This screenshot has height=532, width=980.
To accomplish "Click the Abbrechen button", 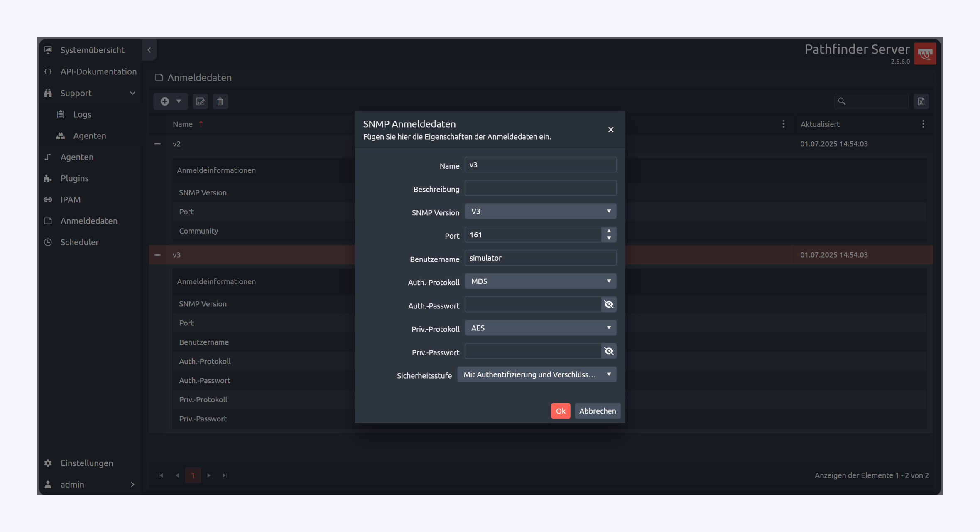I will pyautogui.click(x=597, y=411).
